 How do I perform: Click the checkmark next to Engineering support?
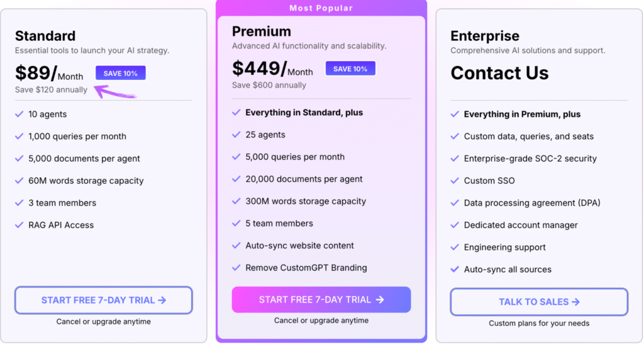(455, 247)
